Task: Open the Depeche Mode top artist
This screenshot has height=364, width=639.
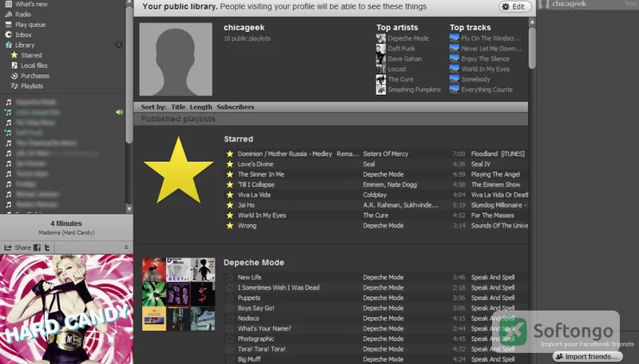Action: (x=408, y=38)
